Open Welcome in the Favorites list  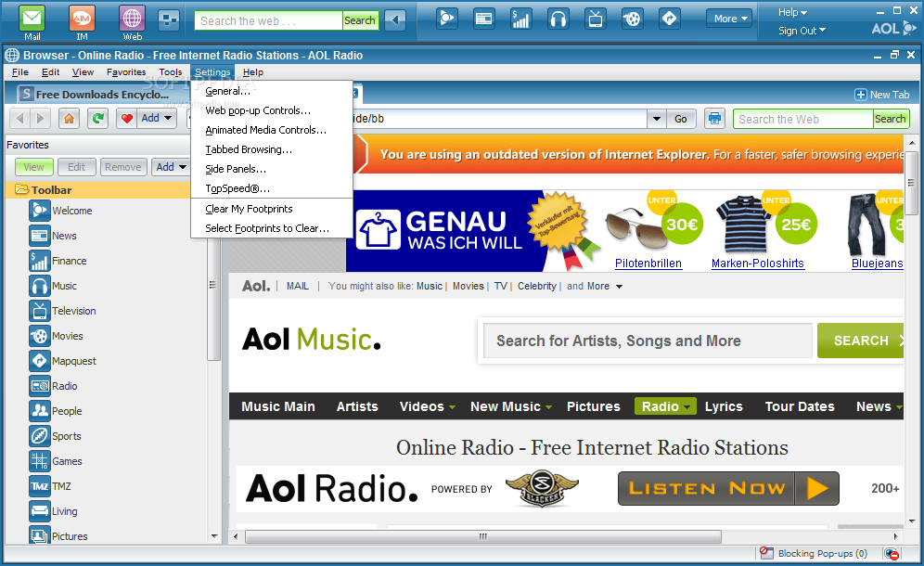click(x=60, y=211)
